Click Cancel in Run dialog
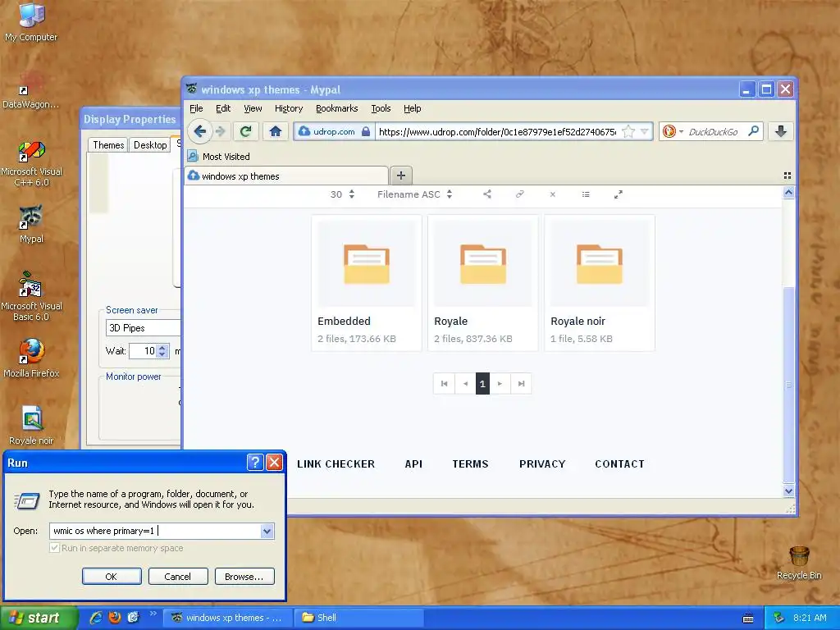Image resolution: width=840 pixels, height=630 pixels. 178,577
